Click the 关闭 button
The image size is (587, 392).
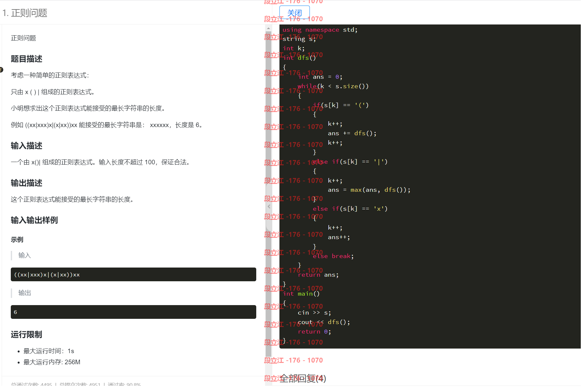click(x=294, y=13)
